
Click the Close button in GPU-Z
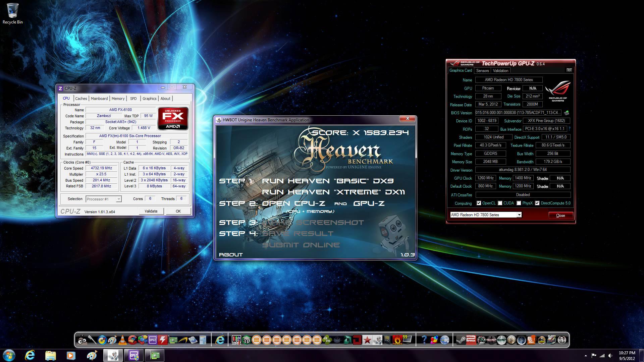(x=560, y=216)
